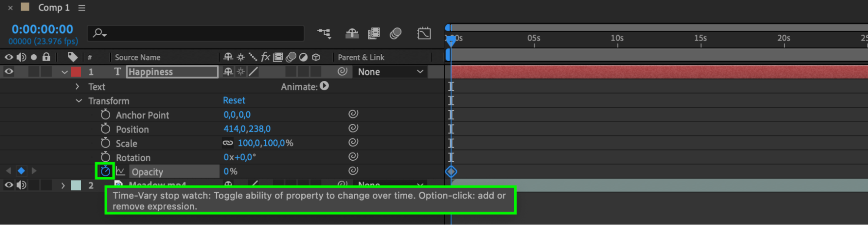Open the Comp 1 panel menu
The height and width of the screenshot is (225, 868).
[x=82, y=8]
